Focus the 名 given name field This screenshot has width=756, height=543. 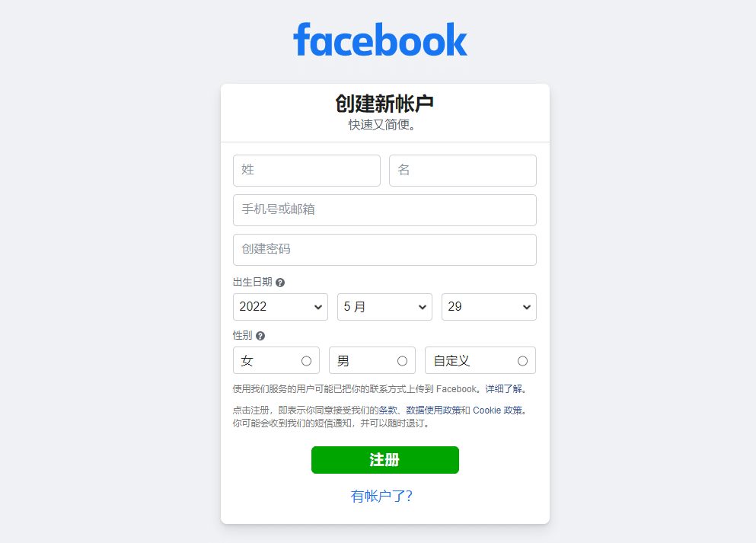(463, 171)
